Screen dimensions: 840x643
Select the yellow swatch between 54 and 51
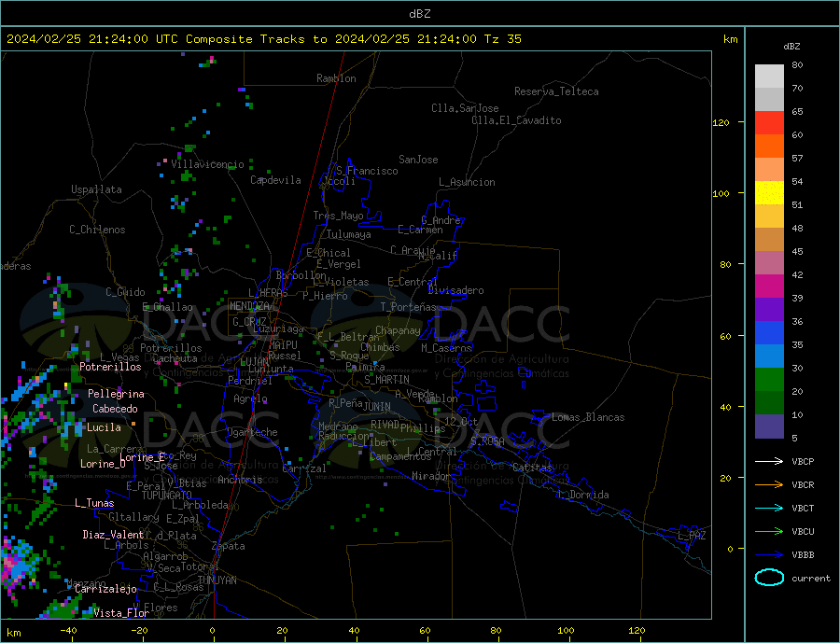769,193
